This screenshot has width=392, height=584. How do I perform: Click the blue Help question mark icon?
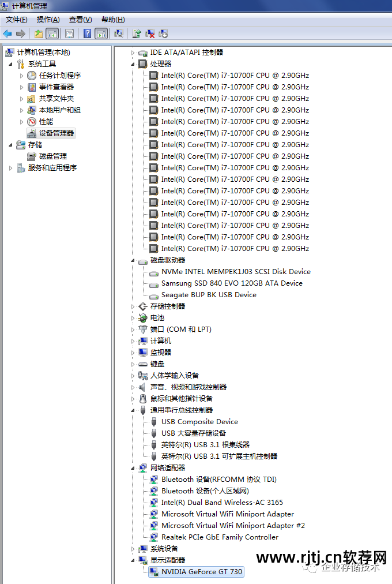point(88,34)
